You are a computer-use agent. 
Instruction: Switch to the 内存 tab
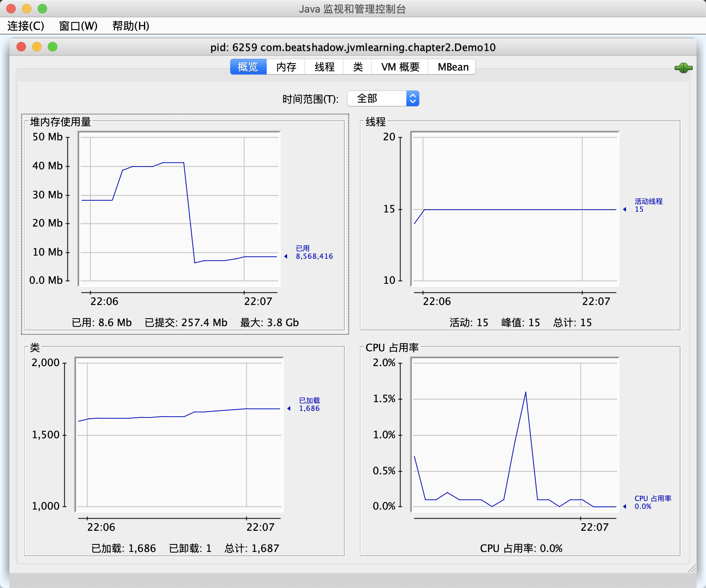286,67
